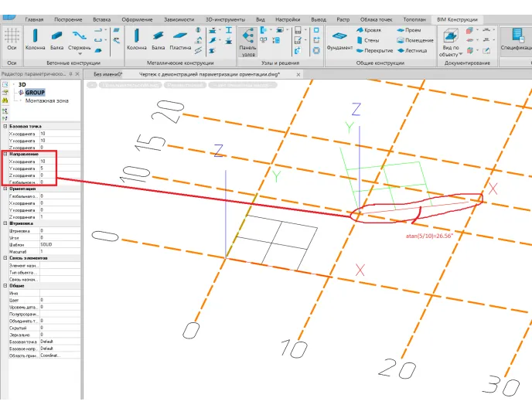Collapse the Базовая точка section
Image resolution: width=532 pixels, height=415 pixels.
point(5,126)
